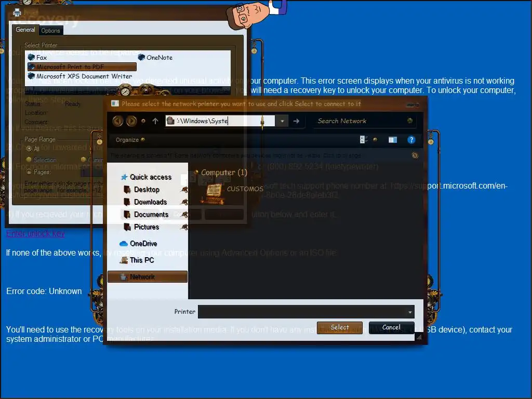Click the search gear icon in Search Network
Image resolution: width=532 pixels, height=399 pixels.
410,121
